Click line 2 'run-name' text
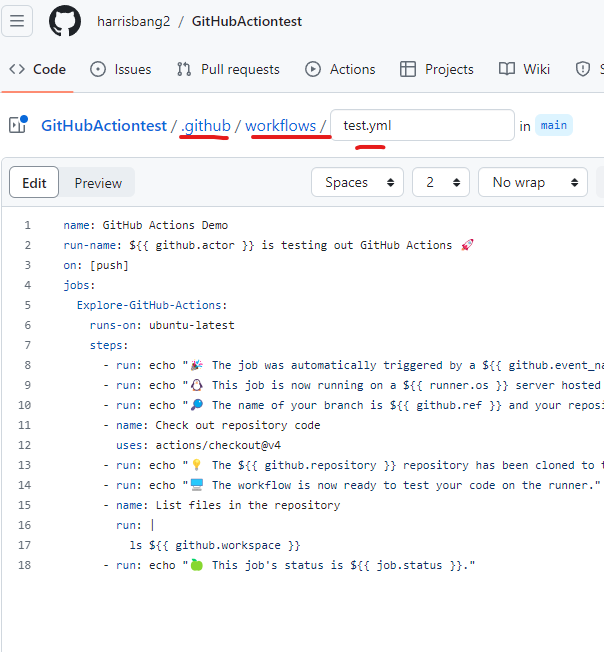Image resolution: width=604 pixels, height=652 pixels. click(268, 245)
